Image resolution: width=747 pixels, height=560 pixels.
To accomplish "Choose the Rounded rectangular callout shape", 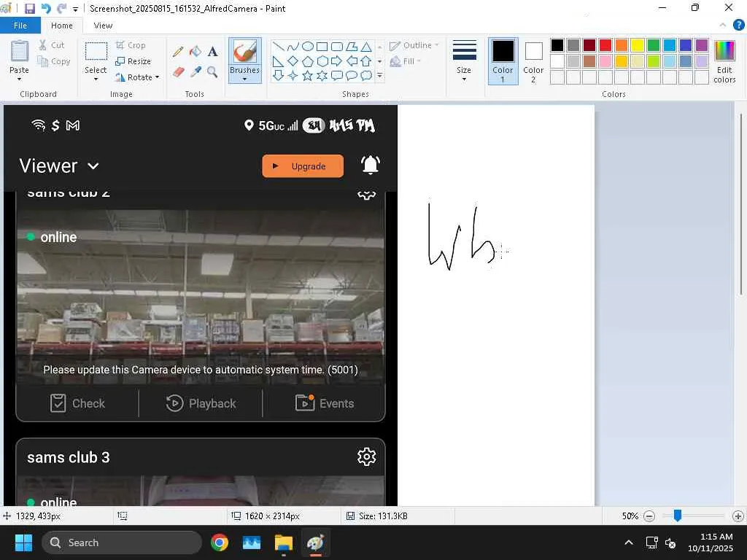I will pos(337,76).
